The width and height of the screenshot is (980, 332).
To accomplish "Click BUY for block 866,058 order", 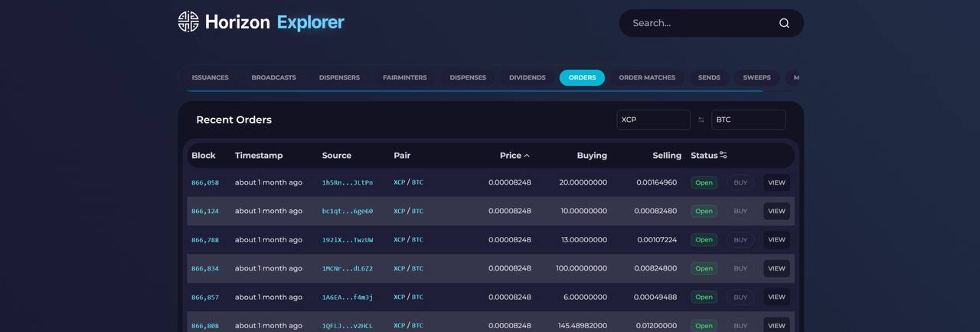I will click(x=740, y=182).
